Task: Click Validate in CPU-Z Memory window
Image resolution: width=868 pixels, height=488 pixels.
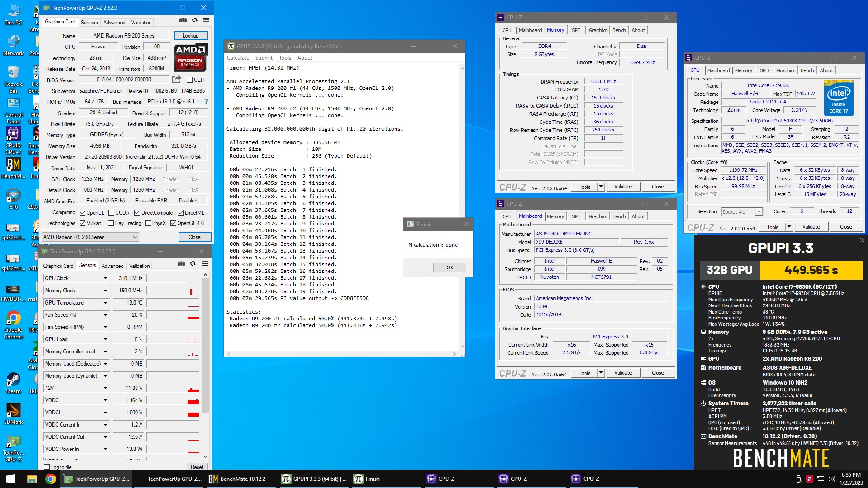Action: [623, 187]
